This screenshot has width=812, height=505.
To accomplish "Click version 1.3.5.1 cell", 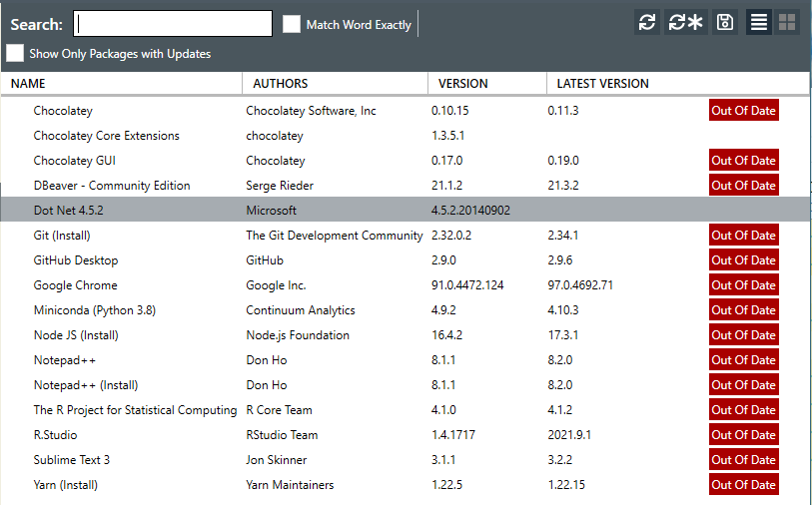I will (x=447, y=136).
